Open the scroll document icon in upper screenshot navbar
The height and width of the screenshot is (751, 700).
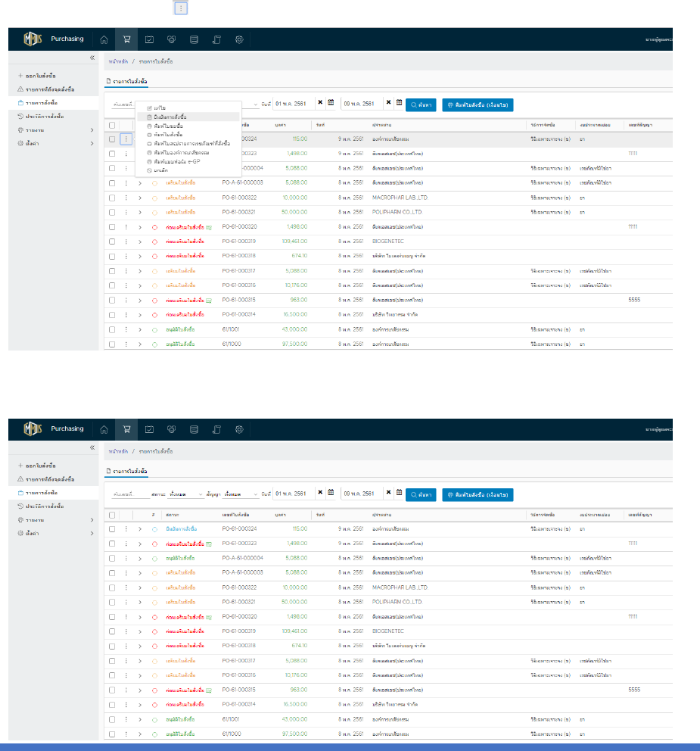[x=216, y=40]
